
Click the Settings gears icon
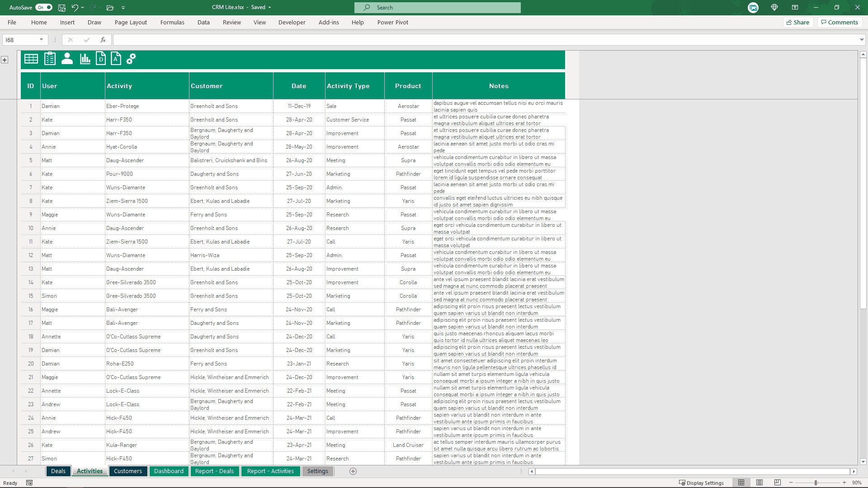[x=131, y=59]
